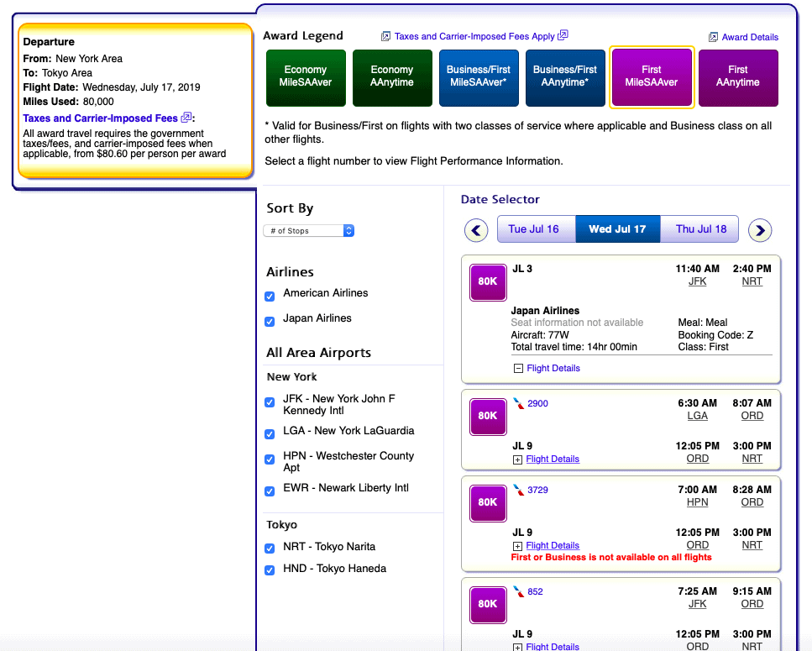This screenshot has height=651, width=812.
Task: Open Taxes and Carrier-Imposed Fees Apply link
Action: 474,36
